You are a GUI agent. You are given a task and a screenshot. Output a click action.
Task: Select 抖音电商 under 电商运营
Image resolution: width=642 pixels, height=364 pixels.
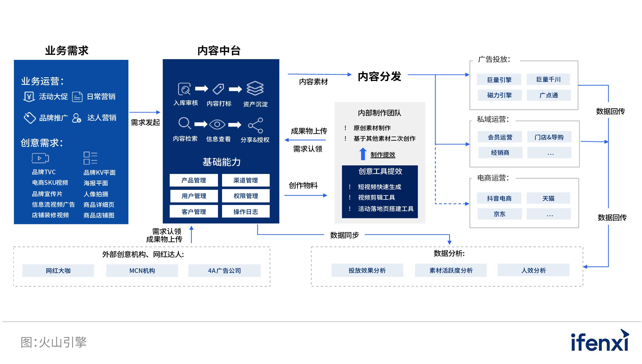[x=499, y=198]
